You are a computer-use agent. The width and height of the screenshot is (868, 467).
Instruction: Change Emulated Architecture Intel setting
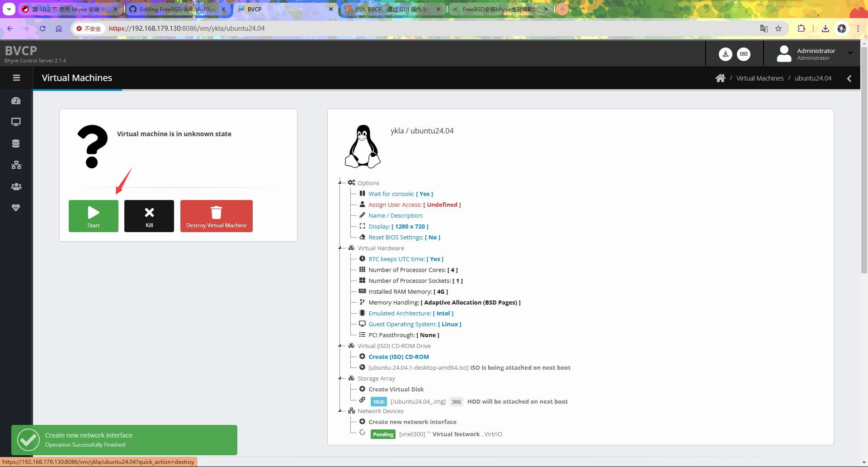pos(411,313)
